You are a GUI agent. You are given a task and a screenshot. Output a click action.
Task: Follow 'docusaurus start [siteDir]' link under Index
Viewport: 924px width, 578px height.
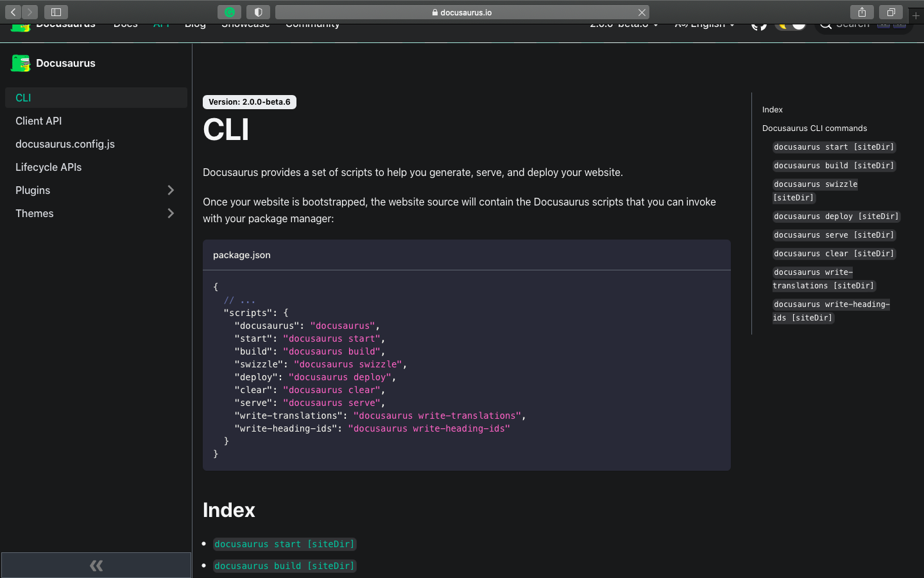[284, 544]
